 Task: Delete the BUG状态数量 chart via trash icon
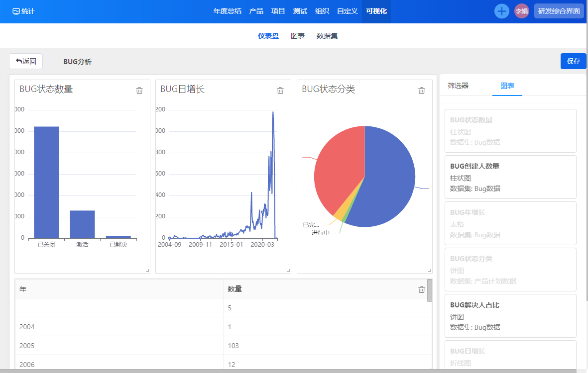click(139, 91)
